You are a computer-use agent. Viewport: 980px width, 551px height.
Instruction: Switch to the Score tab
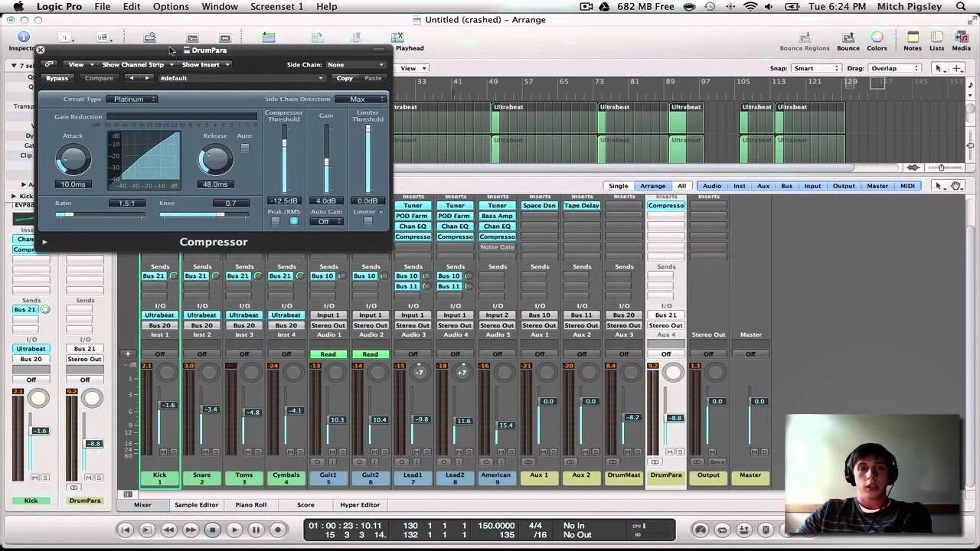point(305,505)
